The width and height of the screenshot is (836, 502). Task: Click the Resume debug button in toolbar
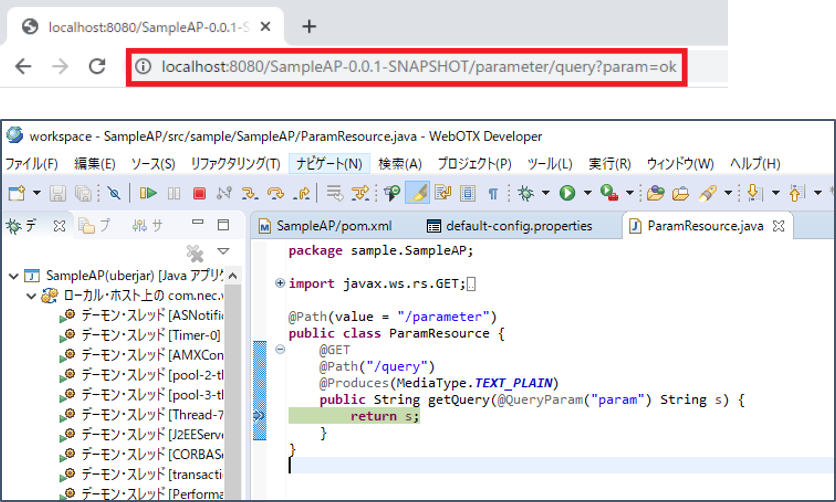[148, 193]
